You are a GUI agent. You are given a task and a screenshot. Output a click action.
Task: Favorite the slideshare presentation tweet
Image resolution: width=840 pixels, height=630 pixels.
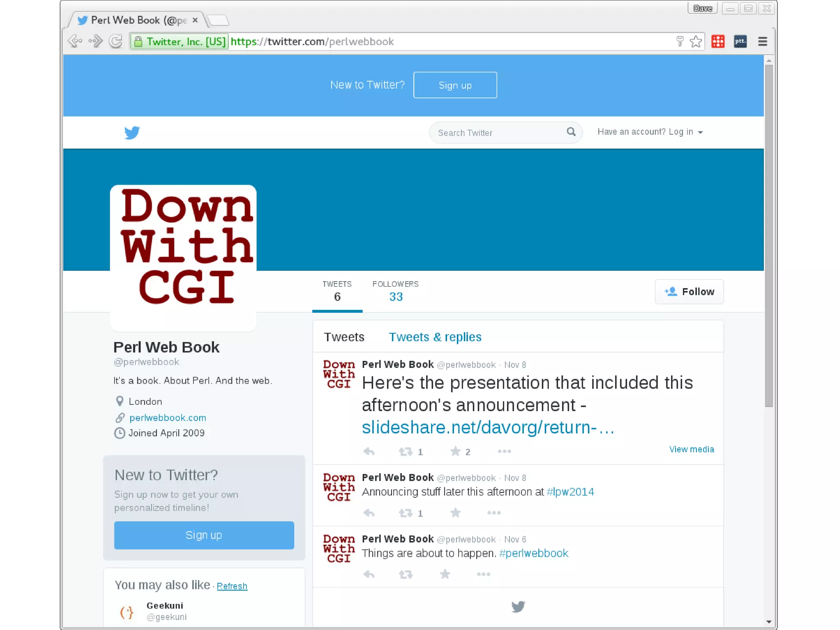pyautogui.click(x=455, y=451)
